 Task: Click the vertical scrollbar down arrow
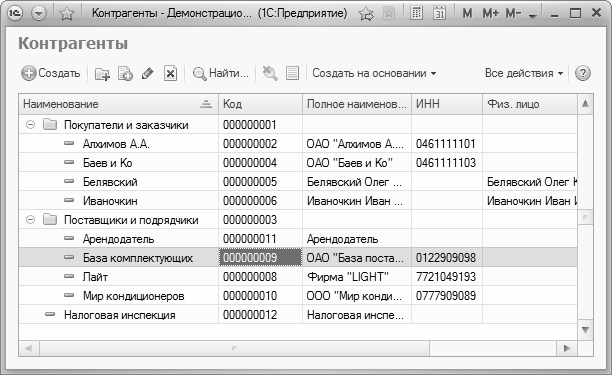pyautogui.click(x=585, y=330)
